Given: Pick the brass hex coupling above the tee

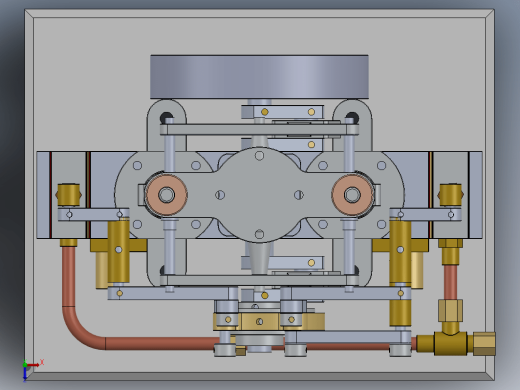Looking at the screenshot, I should pyautogui.click(x=450, y=310).
